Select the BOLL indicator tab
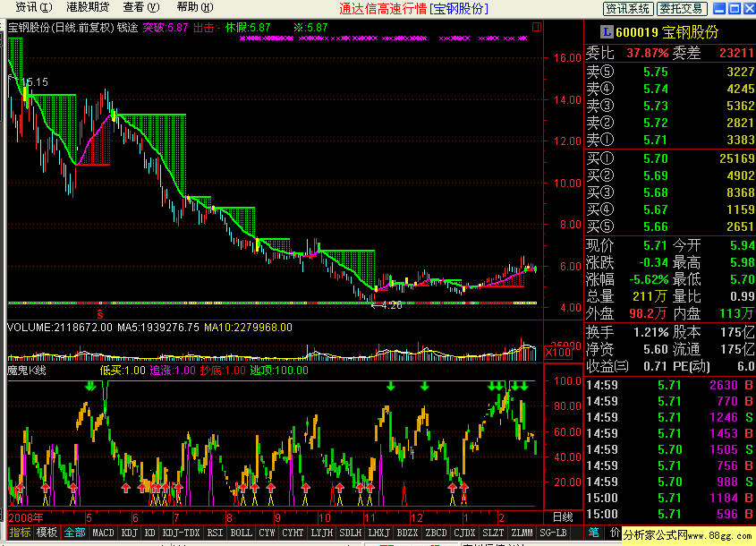 point(241,533)
